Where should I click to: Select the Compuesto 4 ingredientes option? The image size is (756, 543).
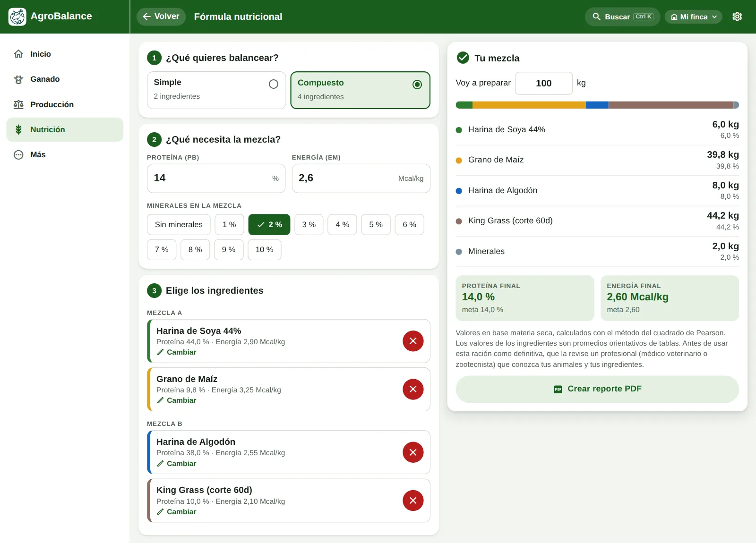[x=361, y=90]
